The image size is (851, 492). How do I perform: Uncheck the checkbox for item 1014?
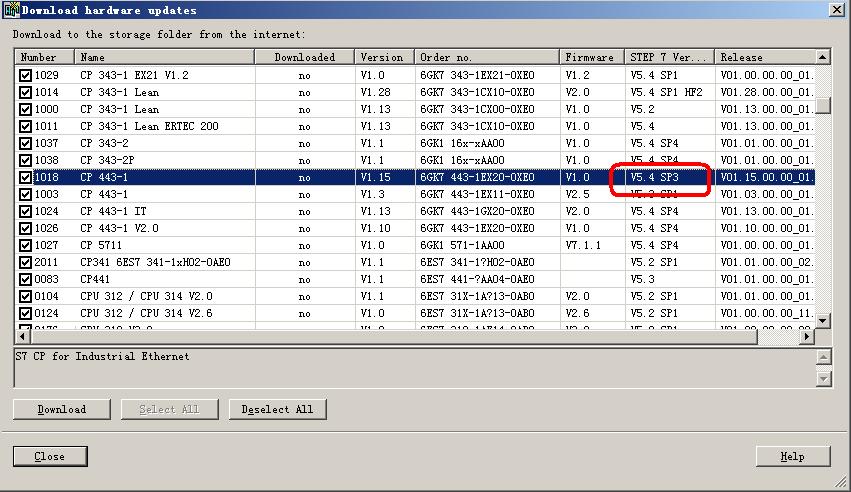[x=26, y=92]
